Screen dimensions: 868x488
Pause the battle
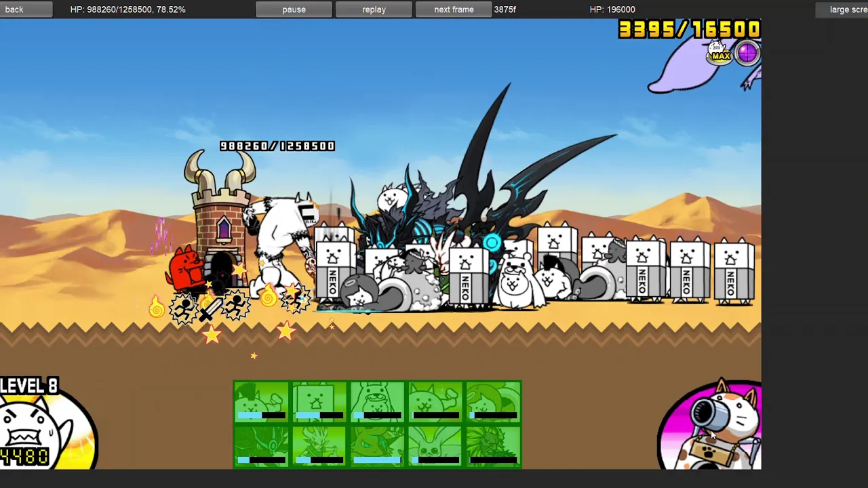click(x=294, y=9)
